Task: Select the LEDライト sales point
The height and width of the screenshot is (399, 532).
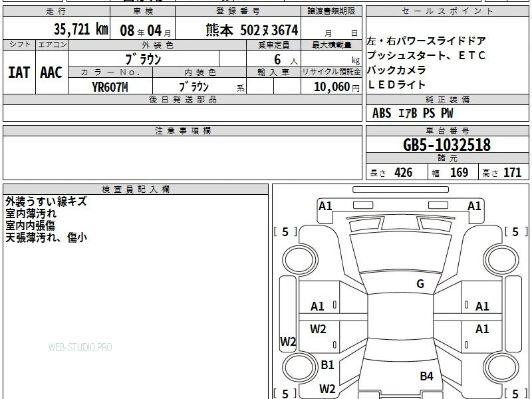Action: click(x=396, y=85)
